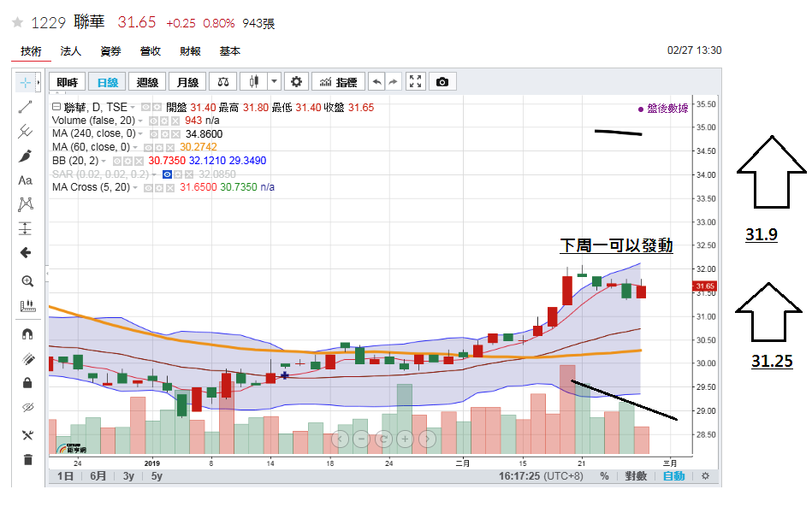Select the 月線 monthly interval
This screenshot has width=812, height=513.
point(187,82)
